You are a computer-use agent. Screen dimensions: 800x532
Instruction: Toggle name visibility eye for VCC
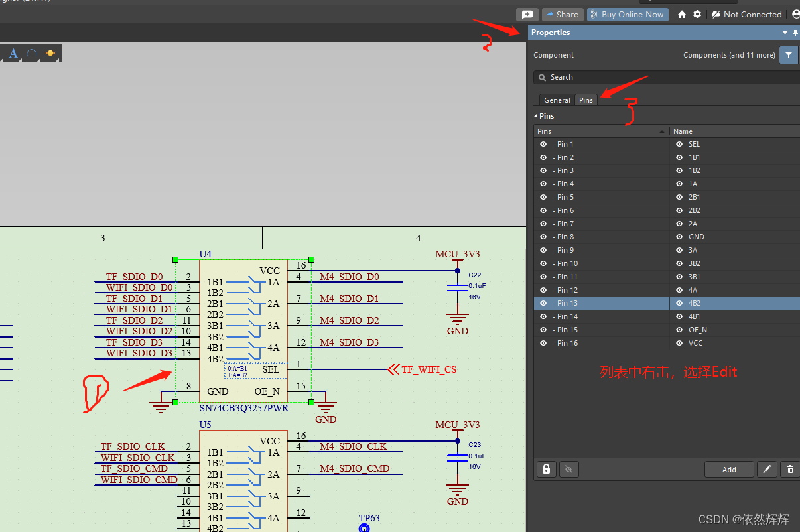point(679,343)
